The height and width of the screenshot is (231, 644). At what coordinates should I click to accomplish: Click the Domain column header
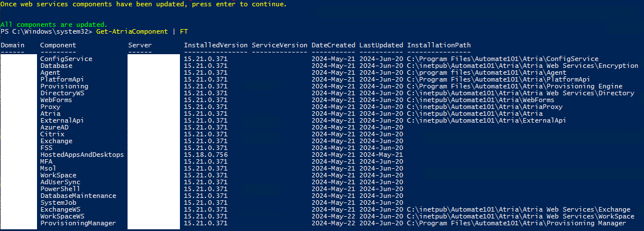point(13,45)
